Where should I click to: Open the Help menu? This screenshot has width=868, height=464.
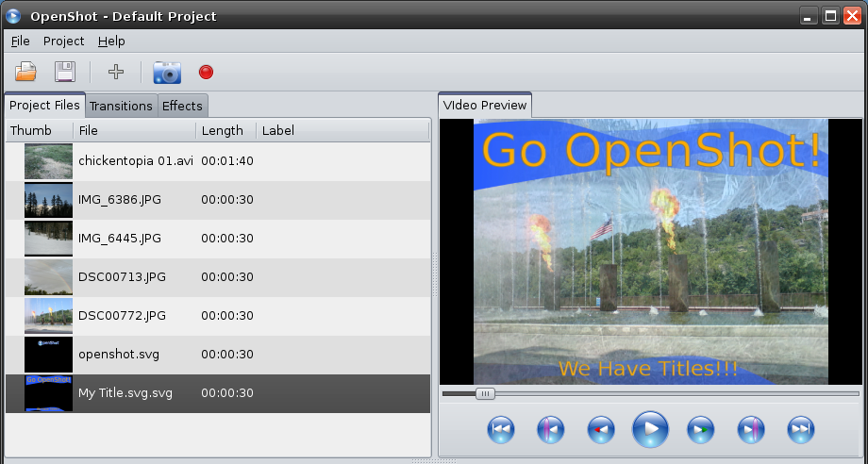111,41
